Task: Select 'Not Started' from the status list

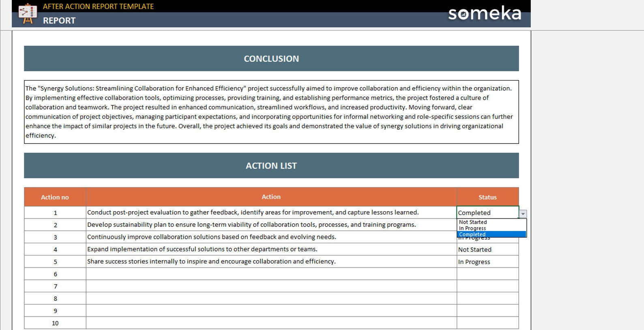Action: (492, 222)
